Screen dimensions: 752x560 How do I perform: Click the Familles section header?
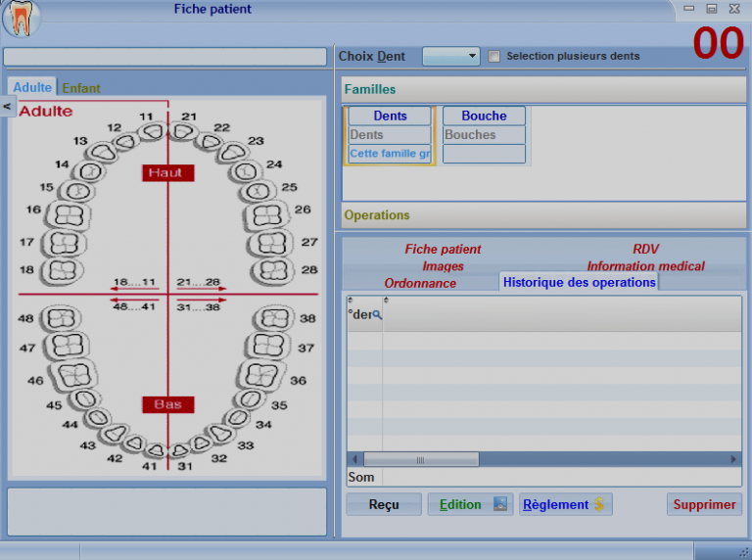543,90
